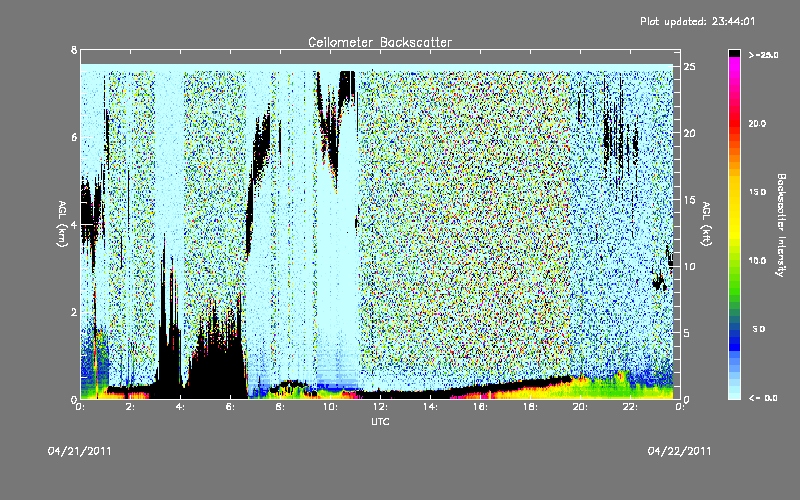Click the 18: hour tick on the UTC axis
800x500 pixels.
[x=530, y=407]
